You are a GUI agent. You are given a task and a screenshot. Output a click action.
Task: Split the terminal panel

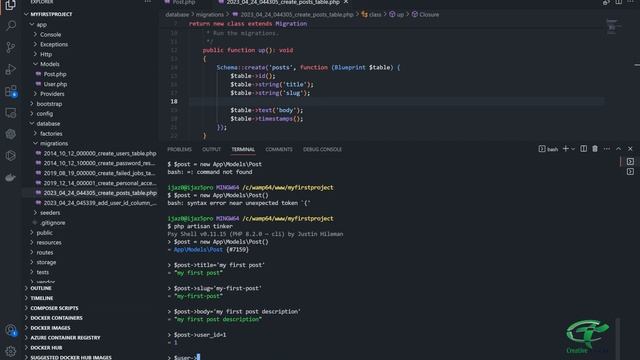584,149
